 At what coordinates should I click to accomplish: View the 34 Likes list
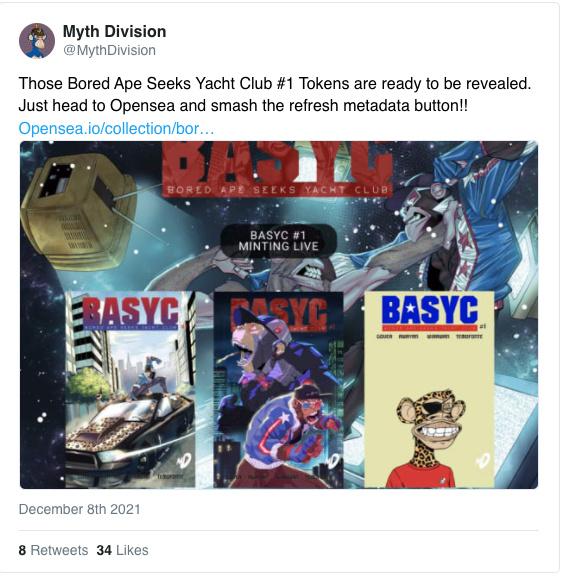pyautogui.click(x=122, y=550)
